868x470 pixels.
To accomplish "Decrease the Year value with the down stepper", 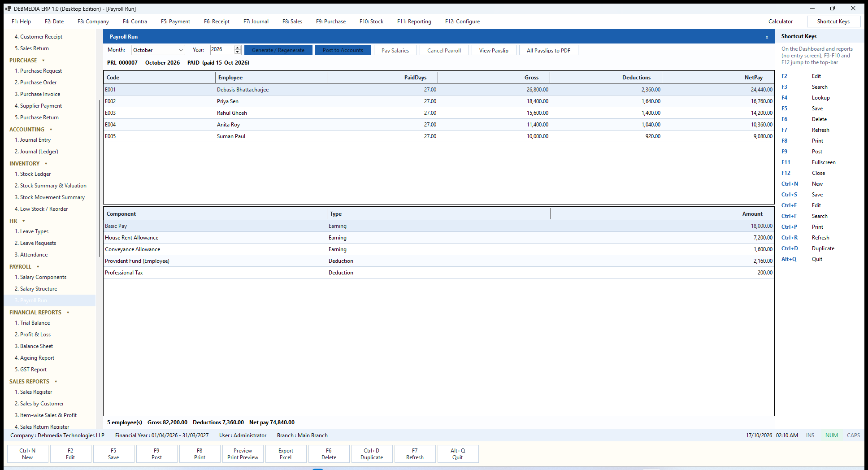I will 238,52.
